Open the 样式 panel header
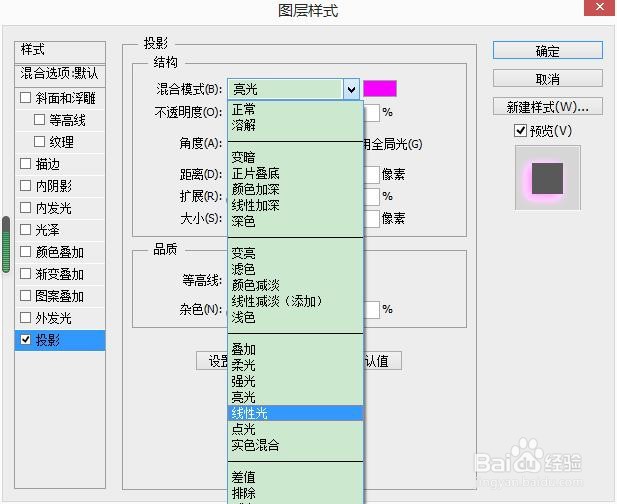 pos(60,50)
